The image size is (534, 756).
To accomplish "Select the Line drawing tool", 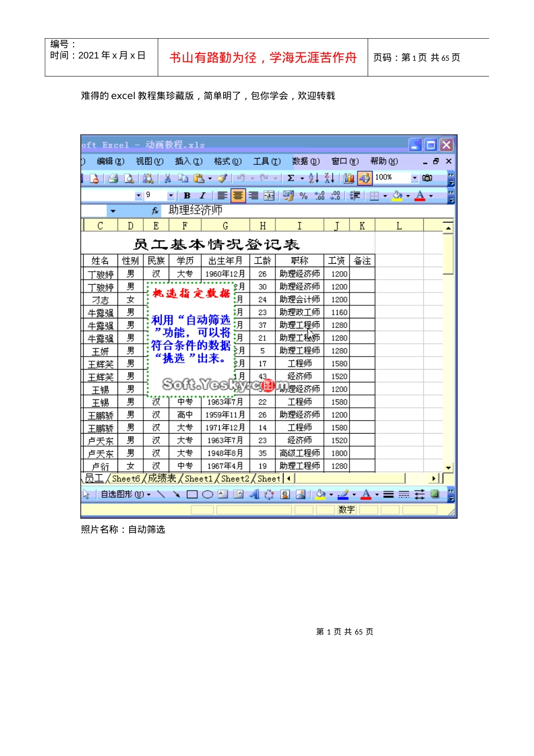I will coord(161,495).
